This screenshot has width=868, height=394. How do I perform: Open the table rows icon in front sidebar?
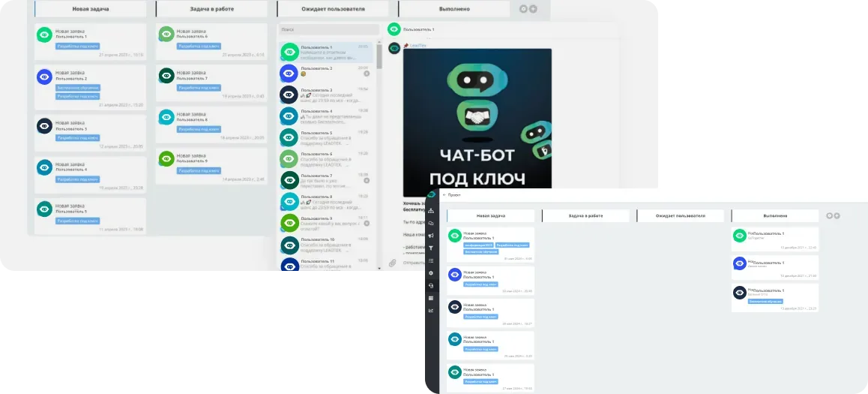[431, 298]
